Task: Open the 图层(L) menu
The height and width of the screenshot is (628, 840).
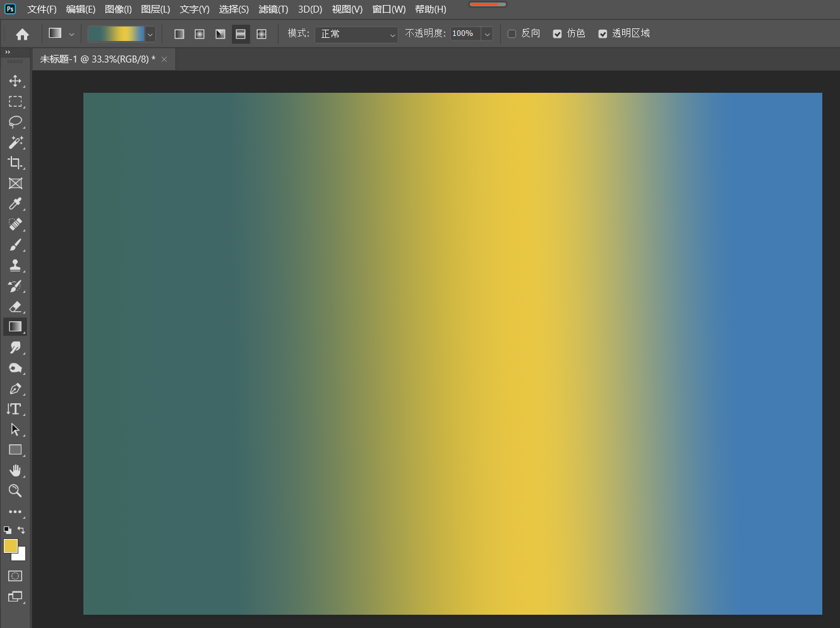Action: (x=155, y=9)
